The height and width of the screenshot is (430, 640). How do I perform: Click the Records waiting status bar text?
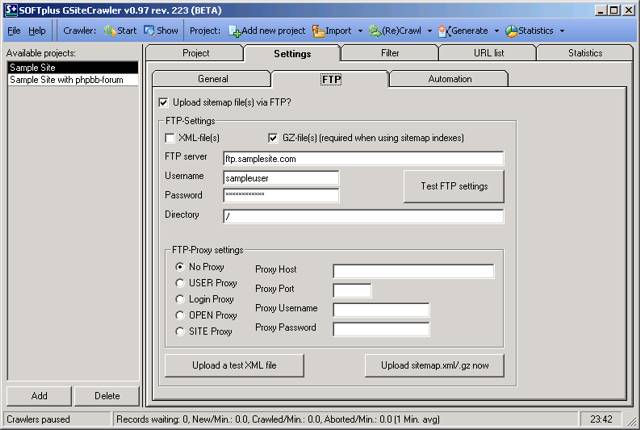click(278, 419)
